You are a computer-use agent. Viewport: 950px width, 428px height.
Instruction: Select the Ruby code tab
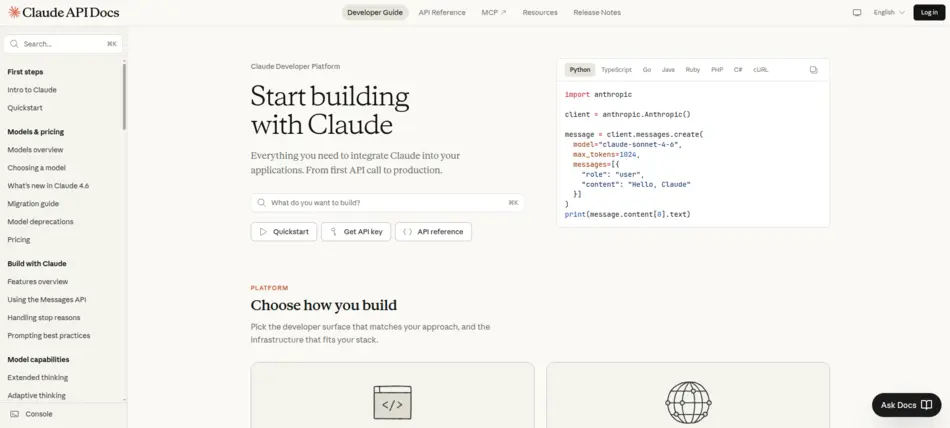coord(693,70)
